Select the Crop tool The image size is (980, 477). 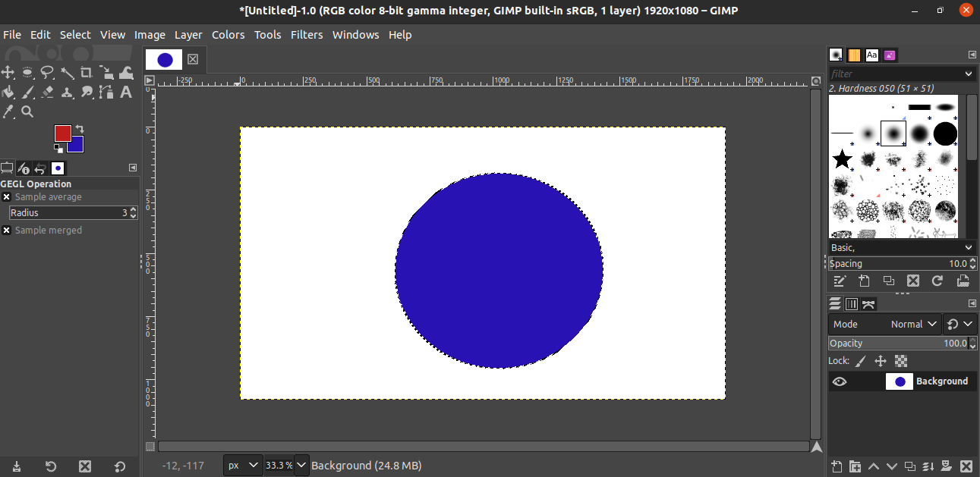87,73
